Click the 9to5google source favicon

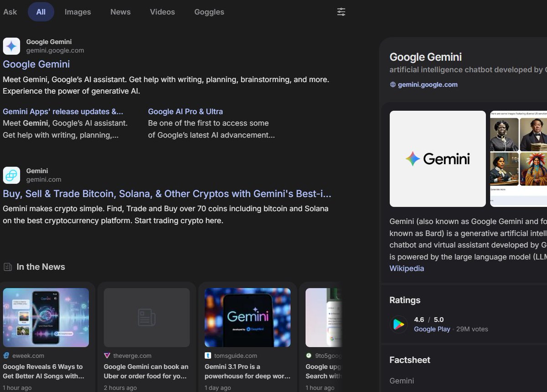click(x=309, y=356)
